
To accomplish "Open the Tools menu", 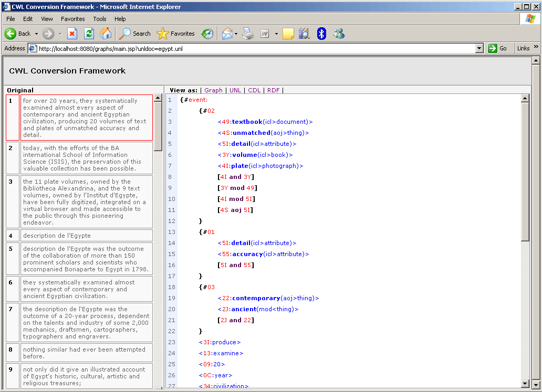I will [100, 19].
